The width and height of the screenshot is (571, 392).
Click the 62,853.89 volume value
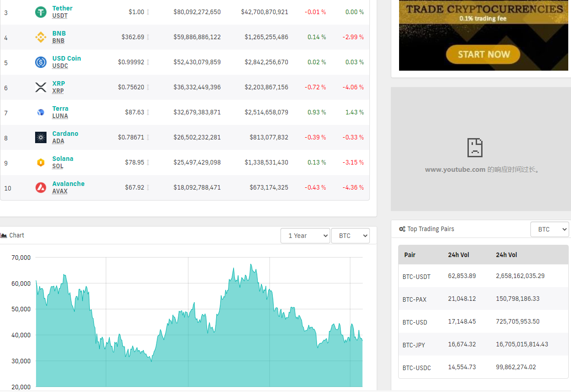click(462, 276)
